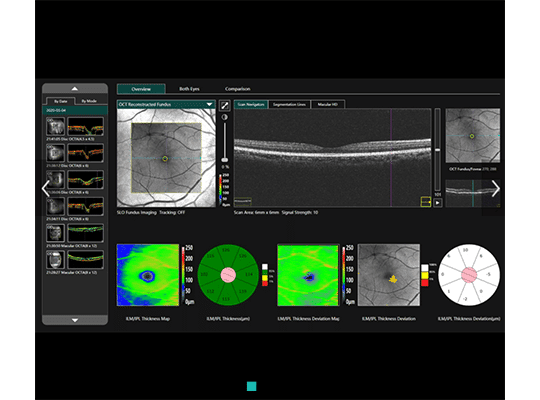Click the yellow fovea marker on fundus

point(165,158)
